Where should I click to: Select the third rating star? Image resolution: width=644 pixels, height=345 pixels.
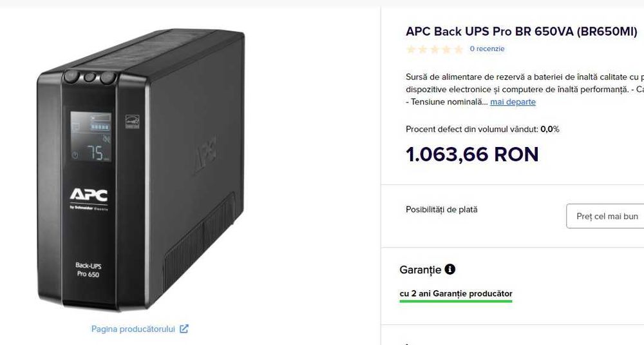pyautogui.click(x=435, y=49)
